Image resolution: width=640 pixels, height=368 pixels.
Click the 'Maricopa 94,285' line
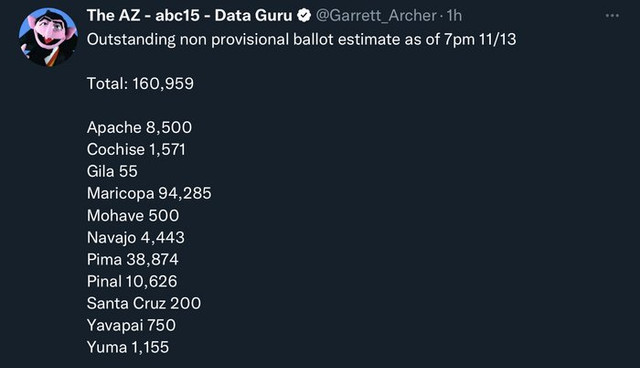point(149,193)
